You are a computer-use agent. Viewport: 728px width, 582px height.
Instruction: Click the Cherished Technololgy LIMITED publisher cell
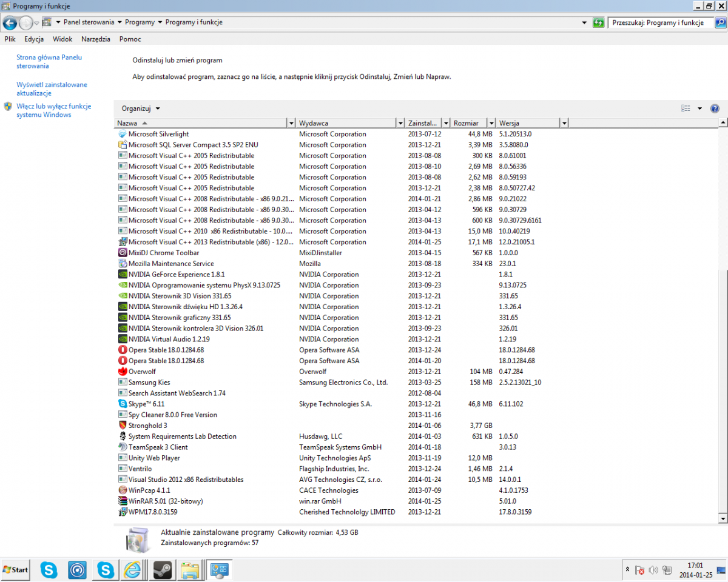pyautogui.click(x=347, y=512)
